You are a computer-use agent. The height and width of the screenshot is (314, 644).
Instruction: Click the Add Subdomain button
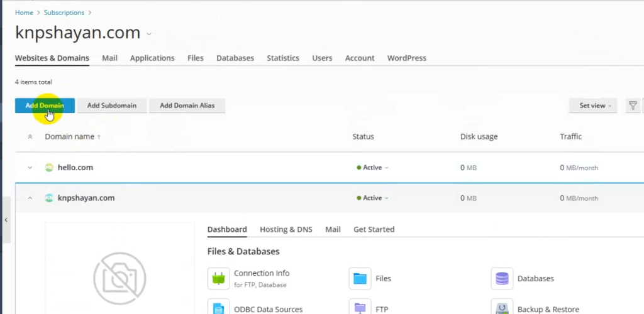click(111, 106)
